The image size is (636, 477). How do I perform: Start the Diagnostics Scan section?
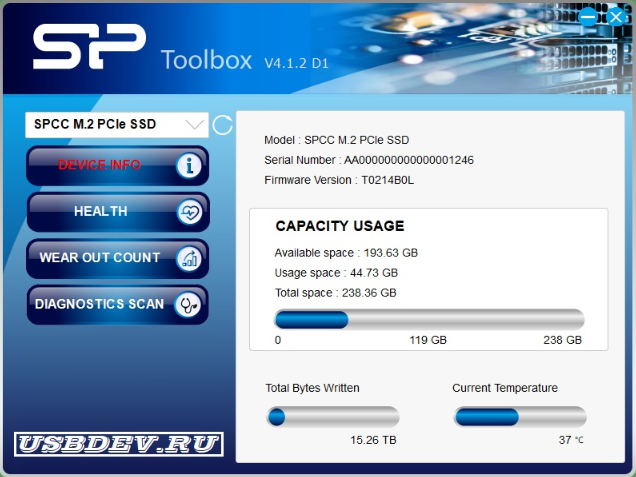tap(118, 305)
